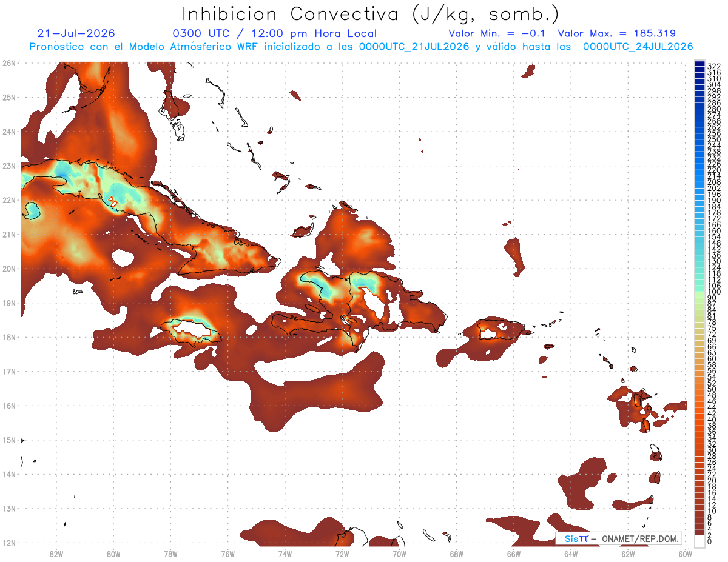
Task: Click the '13N' latitude label
Action: pos(8,509)
